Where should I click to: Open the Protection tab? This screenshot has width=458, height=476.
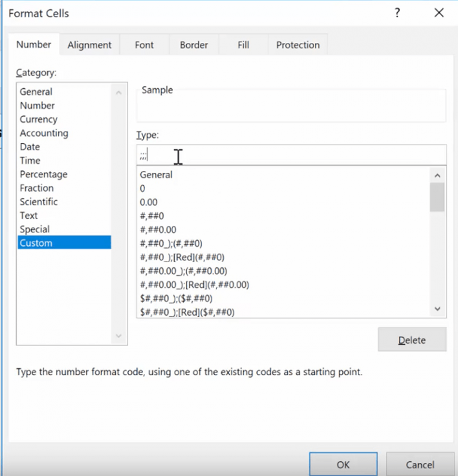click(x=298, y=45)
